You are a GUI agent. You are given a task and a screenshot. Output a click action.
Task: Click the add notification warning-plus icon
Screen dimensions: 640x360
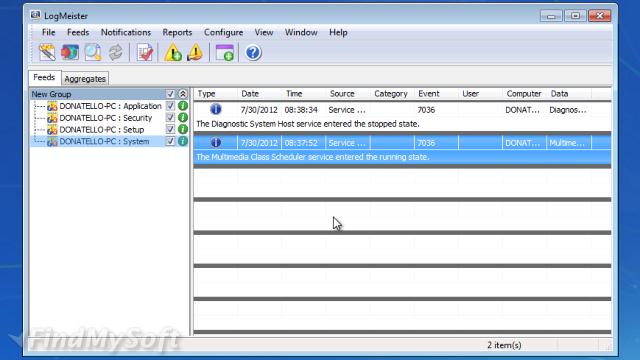(x=173, y=53)
